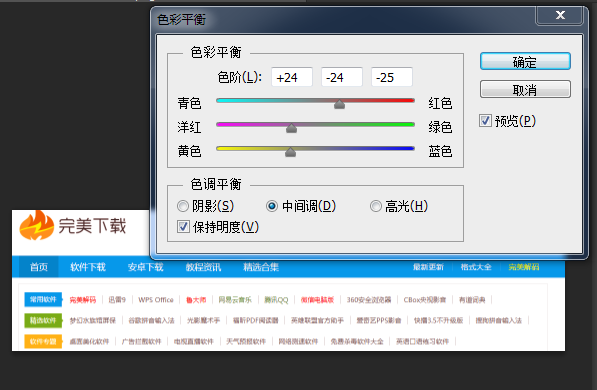Screen dimensions: 597x390
Task: Click the orange 软件专题 tag
Action: [43, 341]
